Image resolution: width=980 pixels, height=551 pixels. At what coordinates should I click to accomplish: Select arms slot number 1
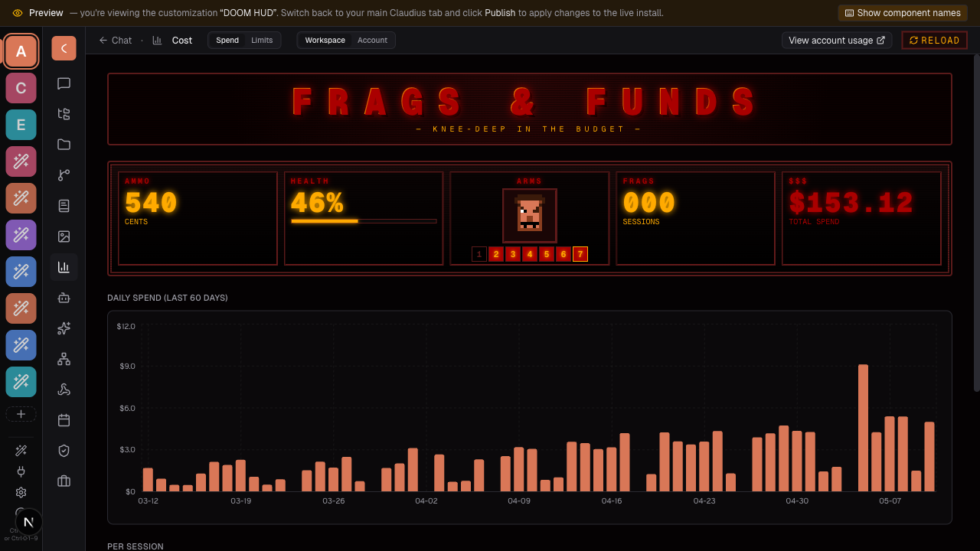click(x=479, y=254)
